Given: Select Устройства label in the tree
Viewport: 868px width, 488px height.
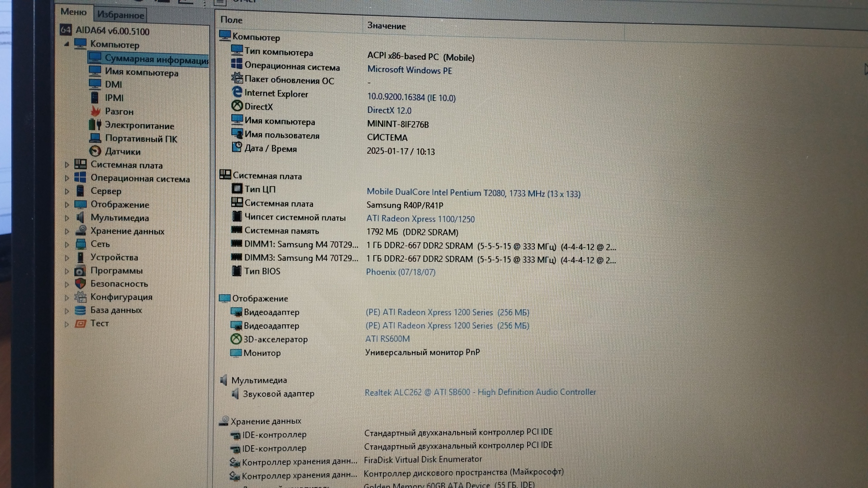Looking at the screenshot, I should 114,257.
